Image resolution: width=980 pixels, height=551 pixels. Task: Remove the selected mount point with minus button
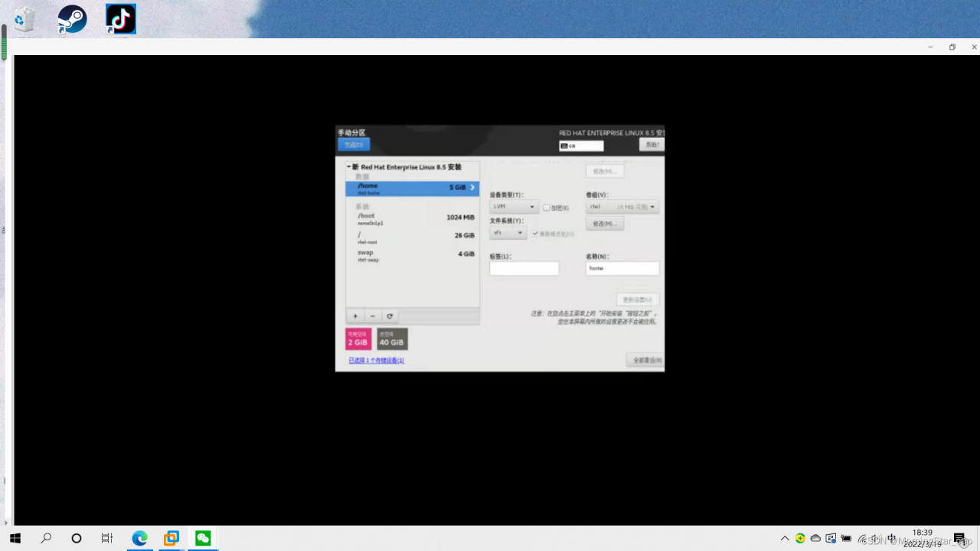pyautogui.click(x=373, y=316)
